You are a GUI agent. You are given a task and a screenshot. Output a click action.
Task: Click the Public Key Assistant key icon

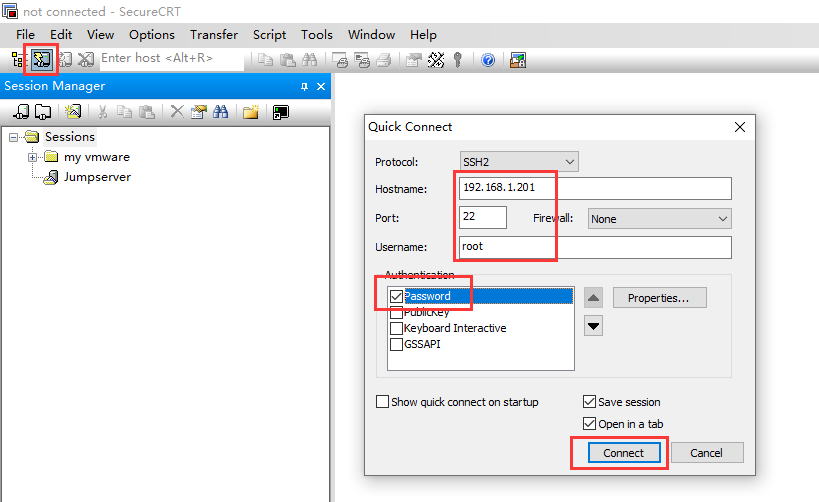pyautogui.click(x=458, y=60)
